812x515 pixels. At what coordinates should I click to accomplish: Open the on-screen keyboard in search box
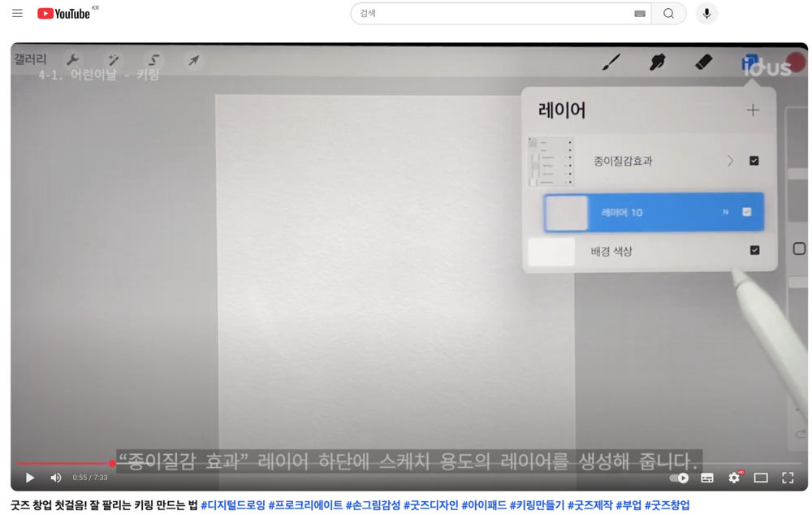[x=639, y=14]
